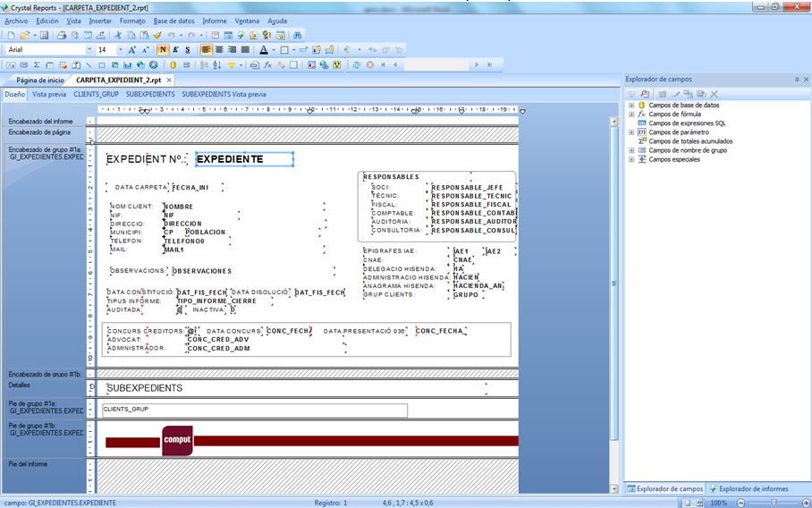The height and width of the screenshot is (508, 812).
Task: Go to the next page navigation arrow
Action: [x=477, y=64]
